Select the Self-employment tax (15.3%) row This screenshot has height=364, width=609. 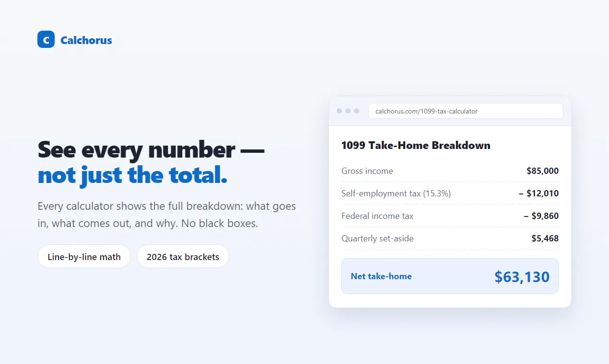450,193
